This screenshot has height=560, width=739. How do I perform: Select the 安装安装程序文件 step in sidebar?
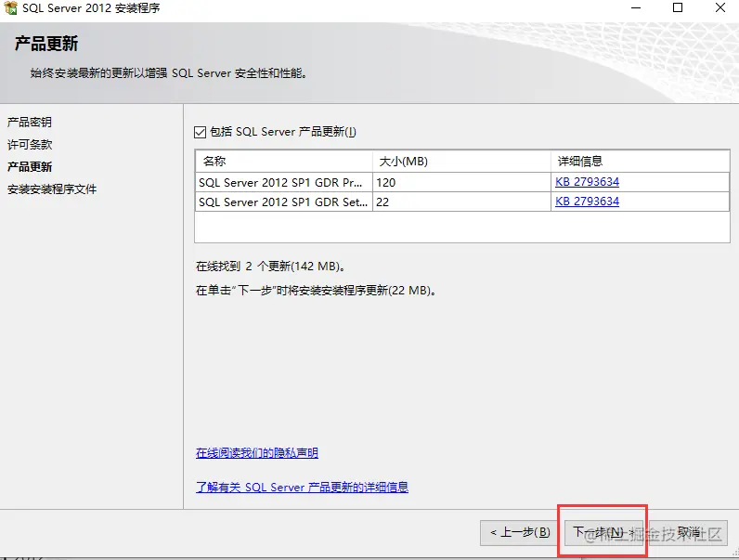[52, 189]
